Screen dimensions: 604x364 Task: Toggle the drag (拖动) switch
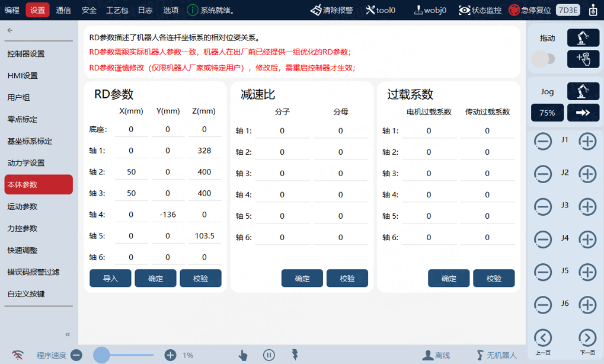click(543, 59)
